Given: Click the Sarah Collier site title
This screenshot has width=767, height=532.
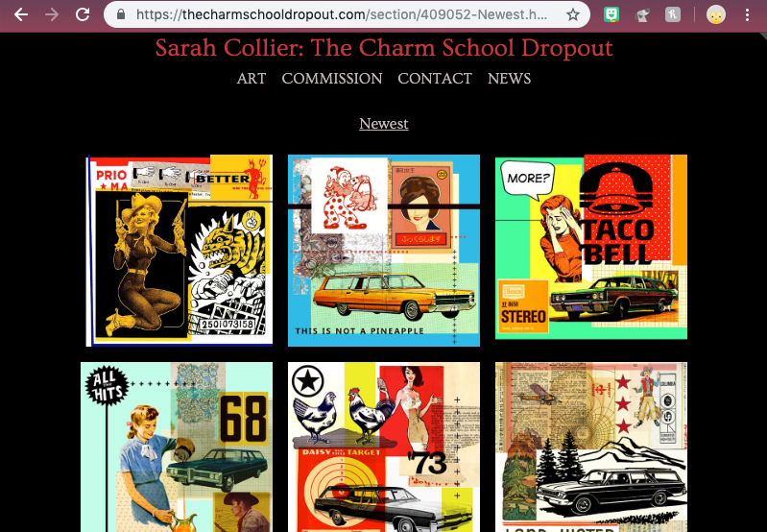Looking at the screenshot, I should [384, 48].
